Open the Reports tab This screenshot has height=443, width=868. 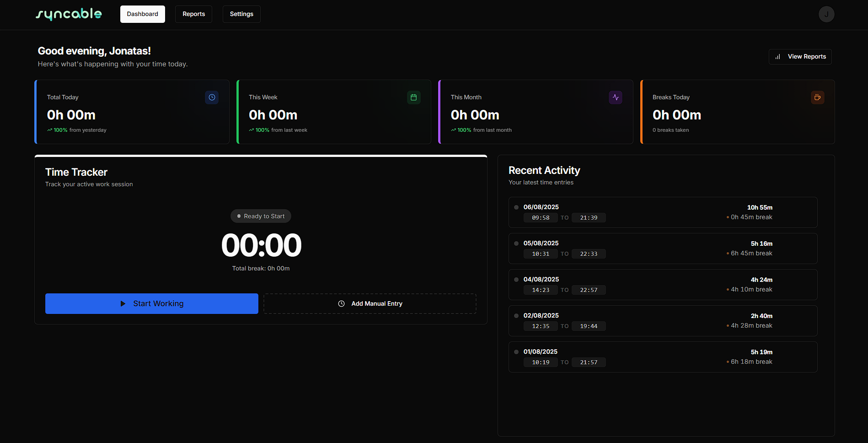(193, 14)
